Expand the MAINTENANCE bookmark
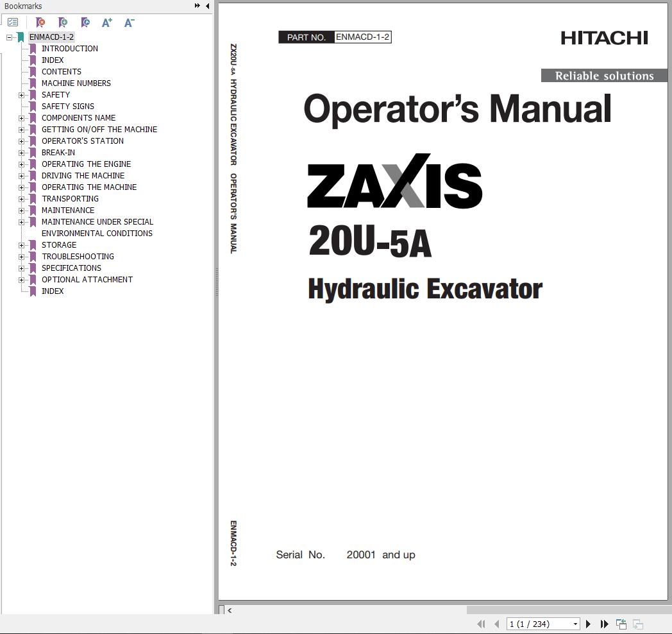Image resolution: width=672 pixels, height=634 pixels. tap(21, 211)
